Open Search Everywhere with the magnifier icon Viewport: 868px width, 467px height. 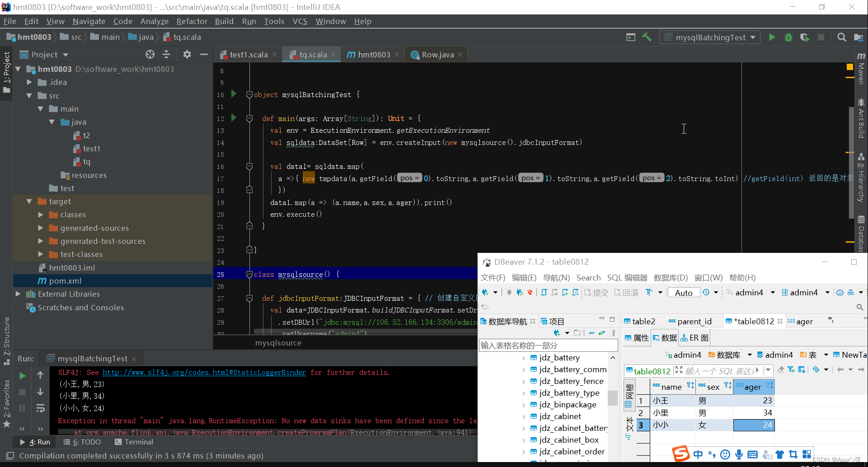coord(841,37)
